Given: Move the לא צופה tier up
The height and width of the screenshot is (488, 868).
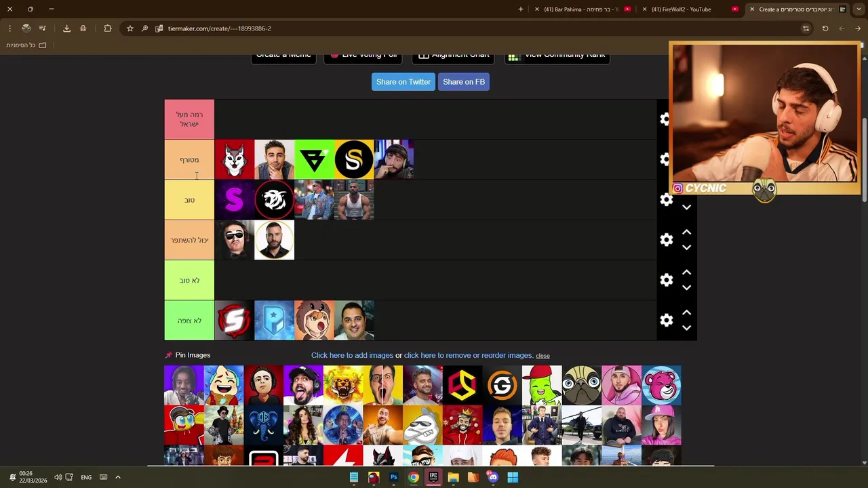Looking at the screenshot, I should coord(686,312).
